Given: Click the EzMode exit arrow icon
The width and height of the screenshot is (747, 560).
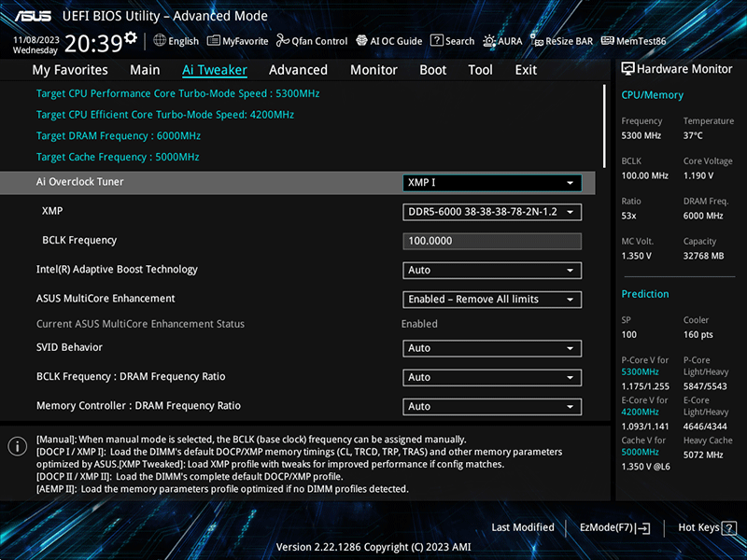Looking at the screenshot, I should pyautogui.click(x=643, y=527).
